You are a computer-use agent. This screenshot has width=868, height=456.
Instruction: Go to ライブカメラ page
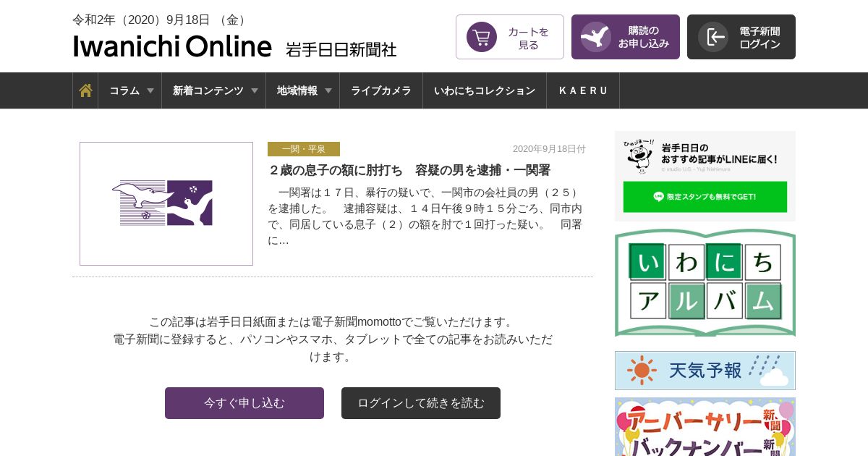tap(381, 90)
